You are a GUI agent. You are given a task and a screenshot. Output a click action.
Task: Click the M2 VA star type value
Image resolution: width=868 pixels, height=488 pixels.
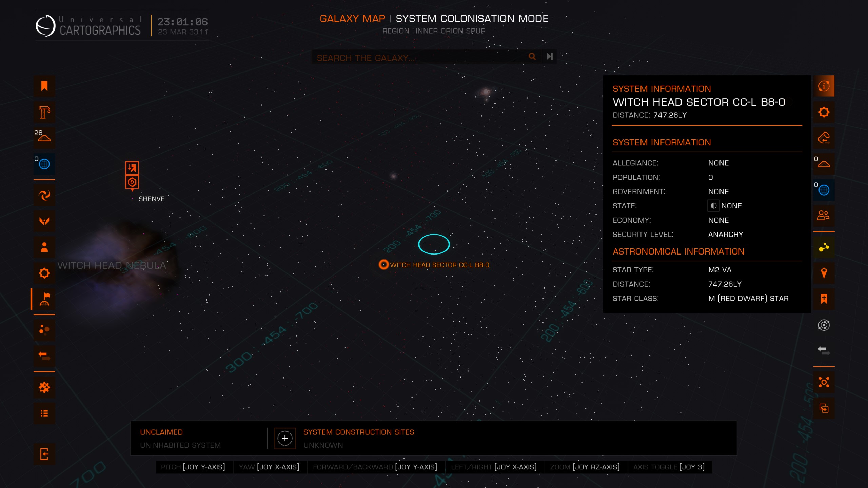(720, 270)
